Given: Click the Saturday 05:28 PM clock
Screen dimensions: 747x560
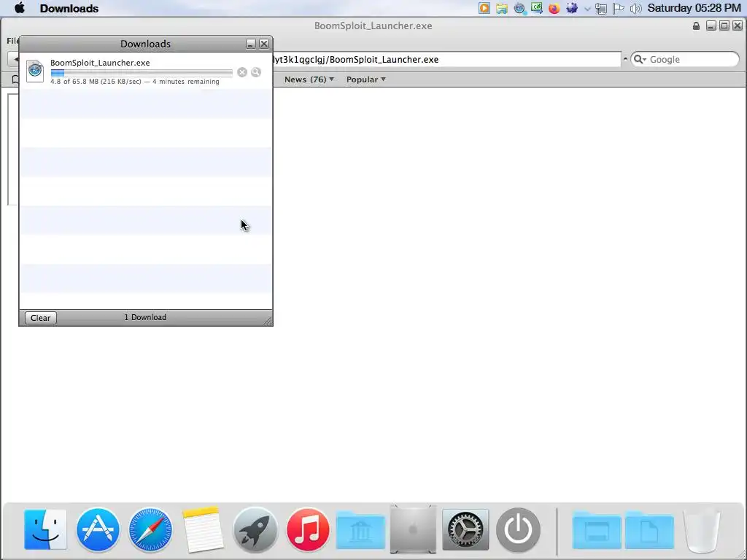Looking at the screenshot, I should [694, 8].
